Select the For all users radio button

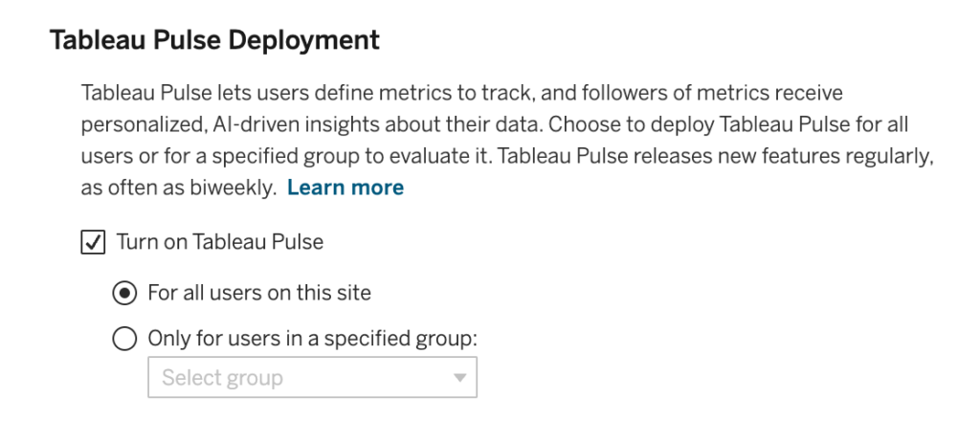(x=125, y=293)
